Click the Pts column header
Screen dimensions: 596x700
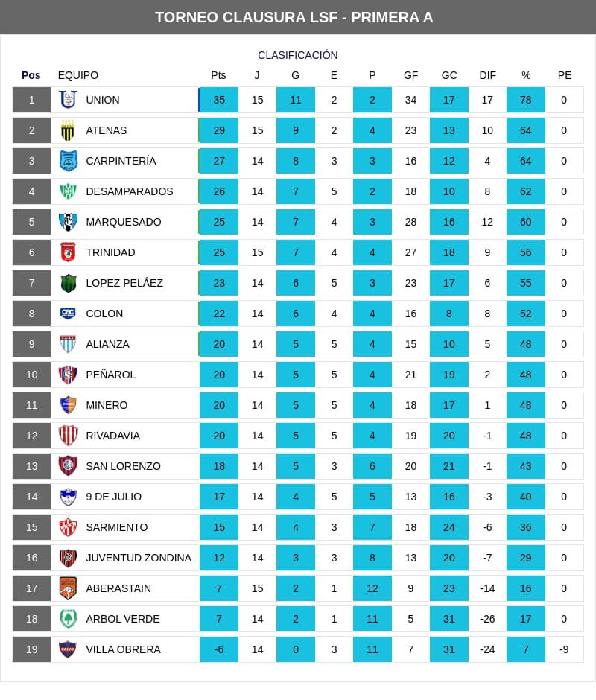[x=218, y=75]
